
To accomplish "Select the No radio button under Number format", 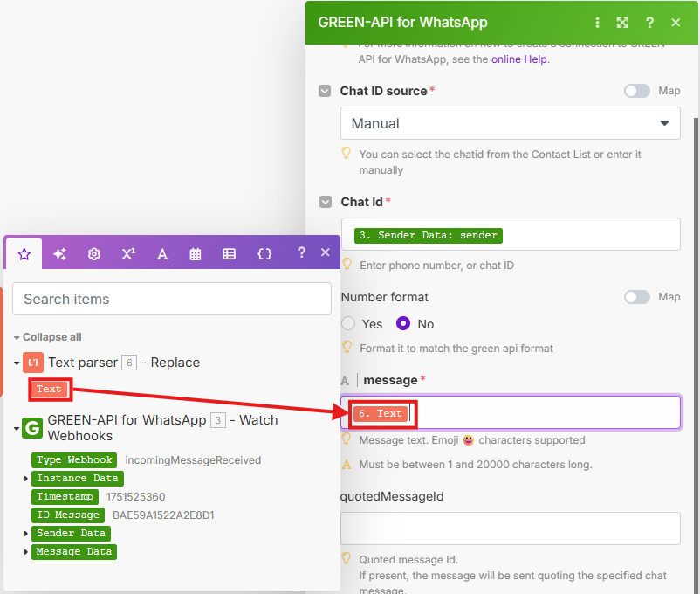I will [403, 324].
